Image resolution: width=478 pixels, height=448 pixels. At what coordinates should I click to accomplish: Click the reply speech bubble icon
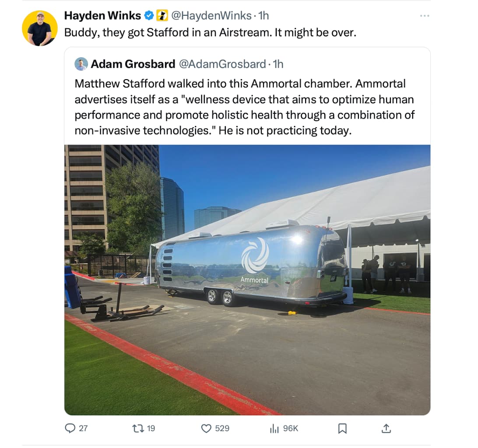70,428
